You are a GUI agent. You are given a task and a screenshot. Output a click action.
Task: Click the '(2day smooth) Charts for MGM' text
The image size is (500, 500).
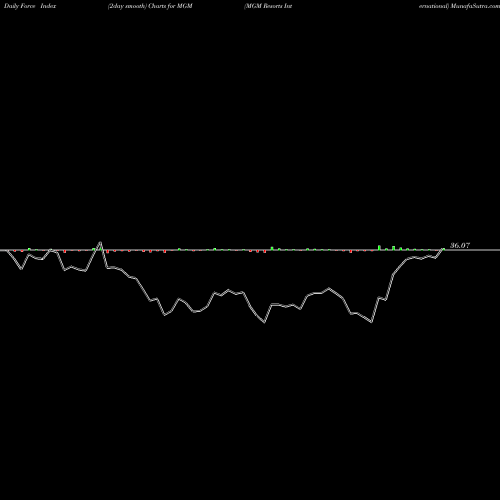150,6
